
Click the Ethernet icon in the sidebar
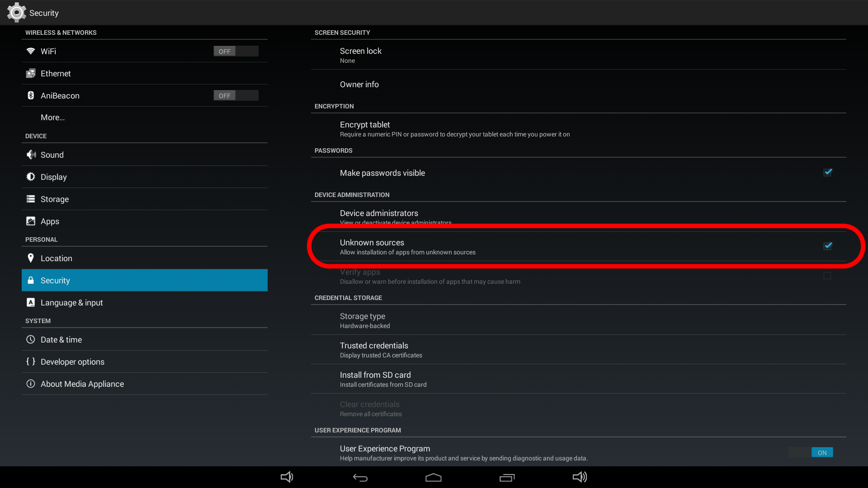[31, 73]
